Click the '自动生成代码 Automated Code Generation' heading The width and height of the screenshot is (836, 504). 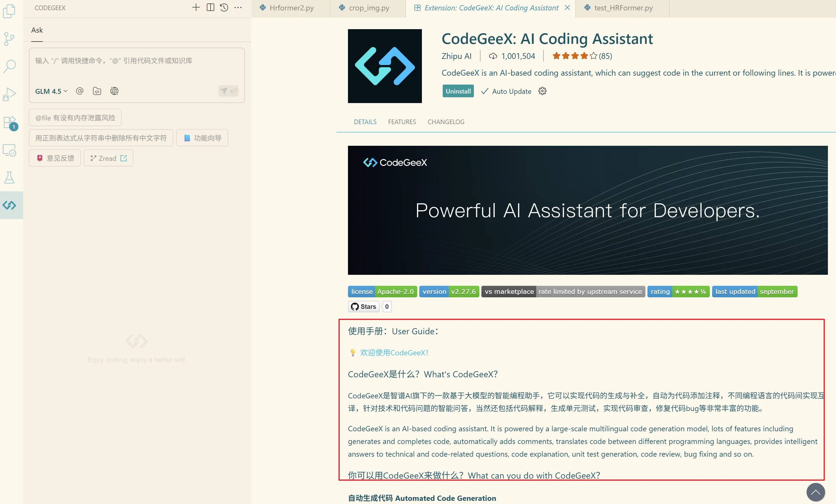[422, 498]
